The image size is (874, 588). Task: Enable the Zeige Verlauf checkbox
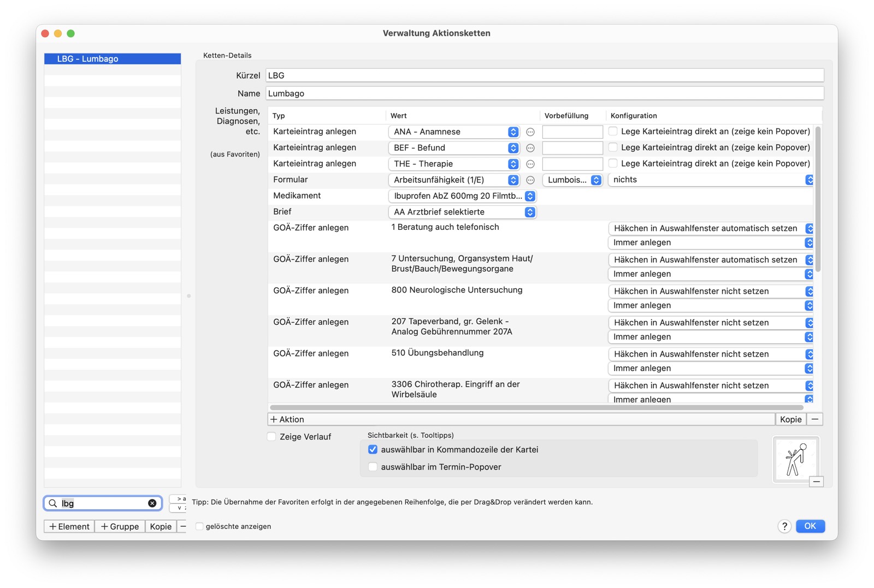271,437
